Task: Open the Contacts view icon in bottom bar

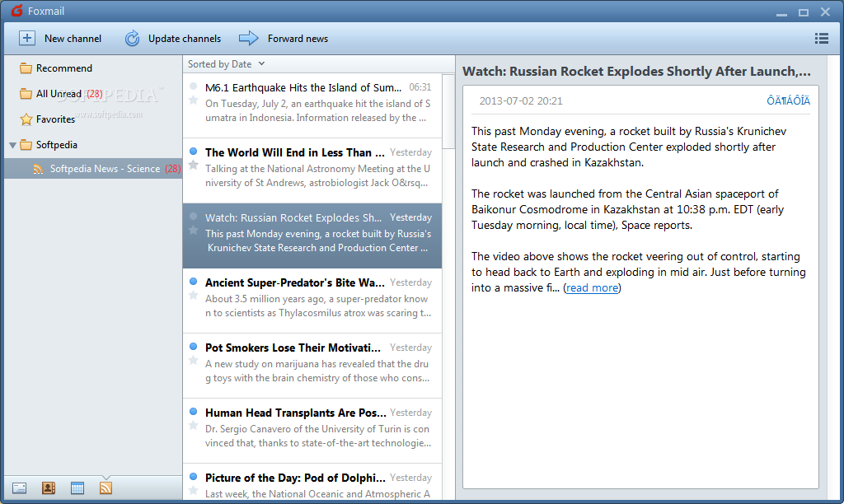Action: [49, 488]
